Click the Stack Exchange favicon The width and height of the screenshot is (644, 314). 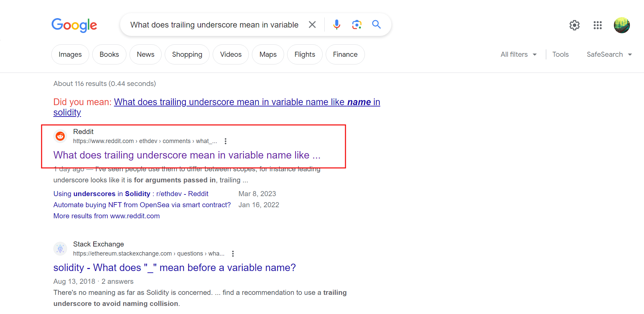(x=60, y=249)
